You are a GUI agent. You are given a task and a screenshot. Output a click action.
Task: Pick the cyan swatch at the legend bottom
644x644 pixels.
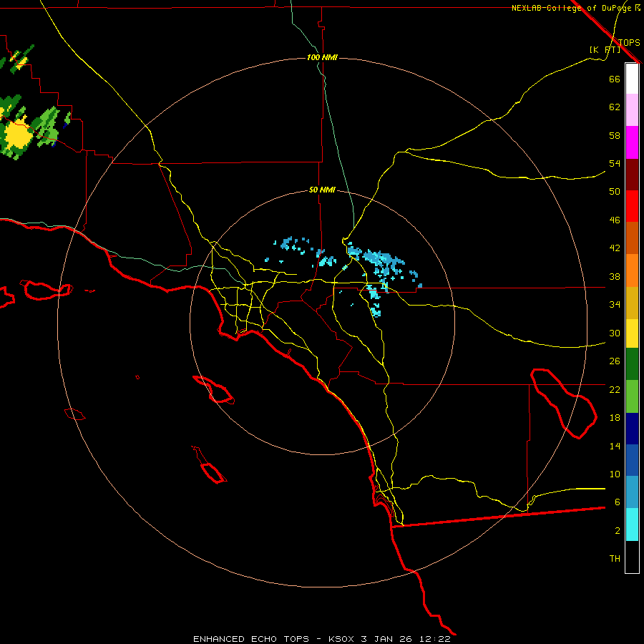click(x=632, y=525)
